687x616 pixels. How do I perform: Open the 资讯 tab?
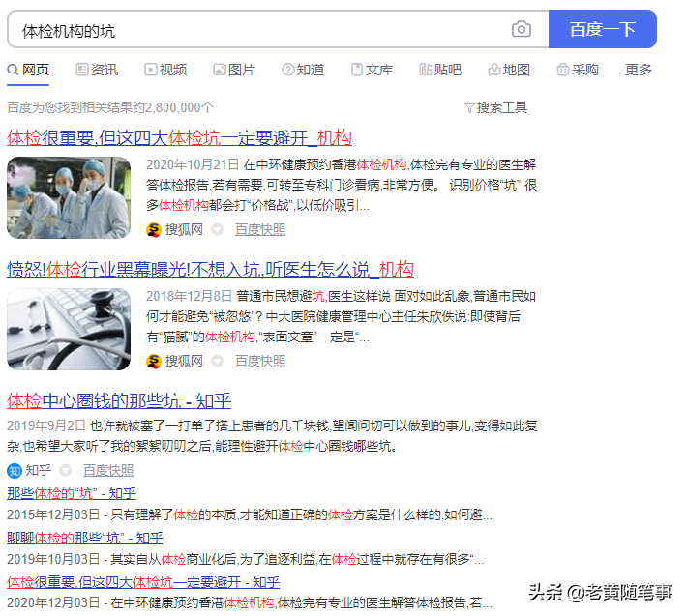coord(97,70)
